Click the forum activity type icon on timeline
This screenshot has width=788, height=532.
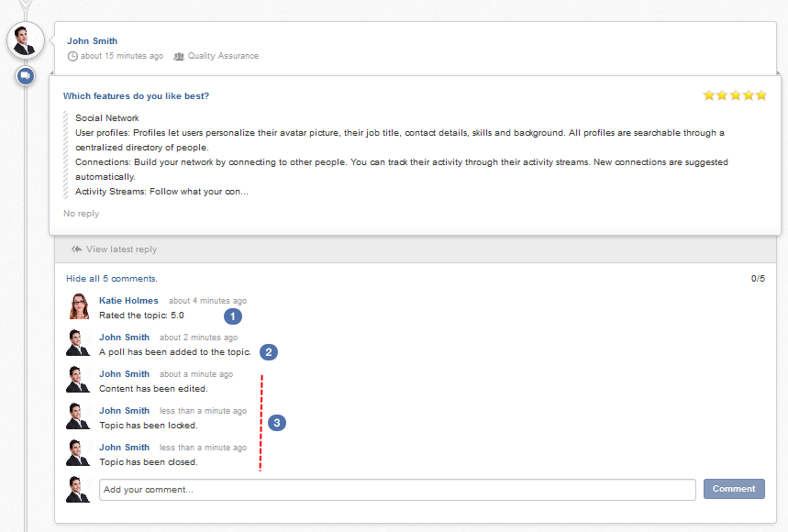pyautogui.click(x=25, y=76)
